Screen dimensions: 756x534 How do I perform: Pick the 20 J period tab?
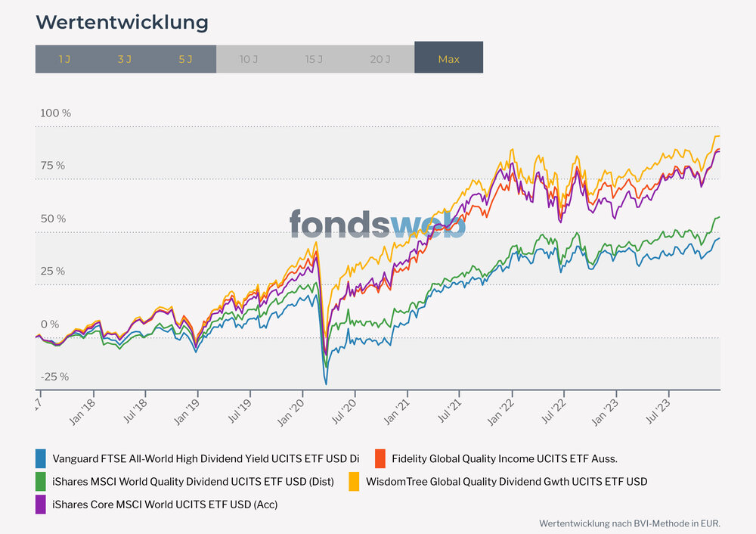pos(380,58)
